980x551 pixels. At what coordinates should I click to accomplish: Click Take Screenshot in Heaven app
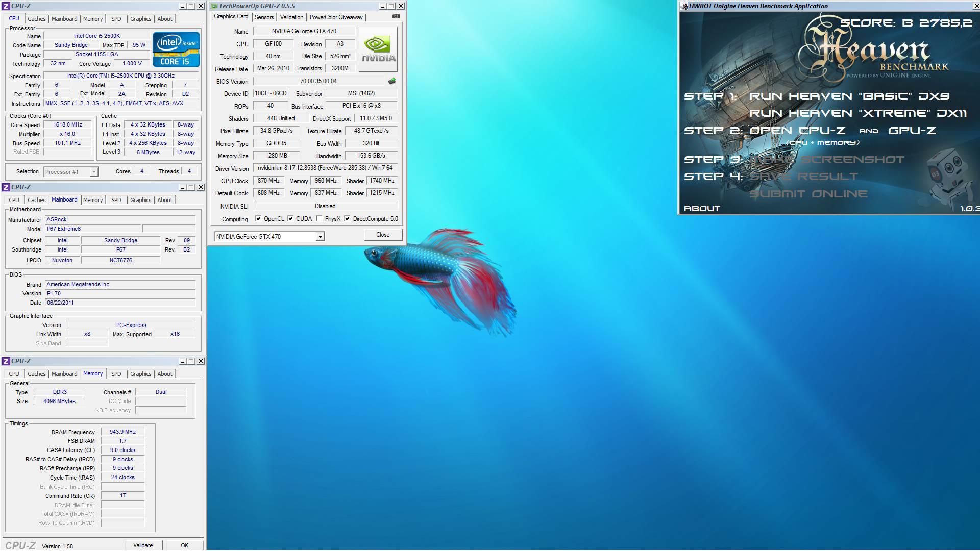827,160
